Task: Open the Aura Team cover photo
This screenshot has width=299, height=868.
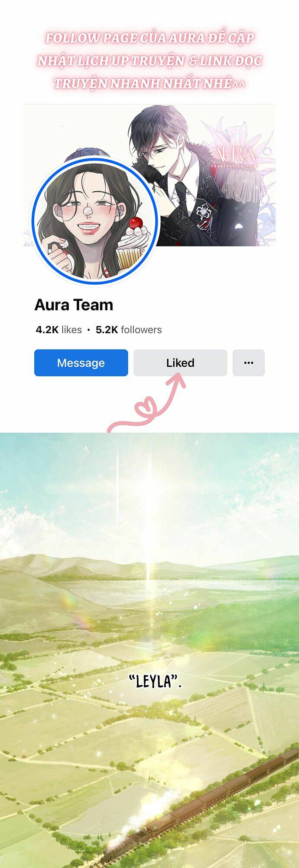Action: click(149, 175)
